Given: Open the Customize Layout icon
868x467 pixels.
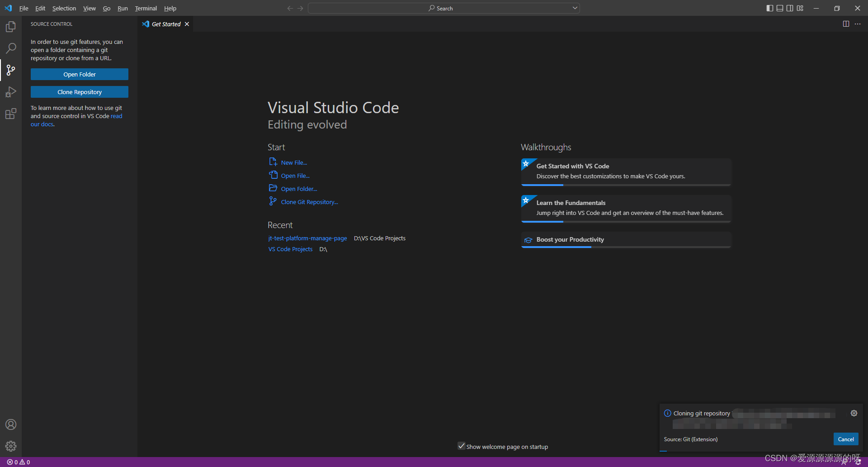Looking at the screenshot, I should click(x=800, y=8).
